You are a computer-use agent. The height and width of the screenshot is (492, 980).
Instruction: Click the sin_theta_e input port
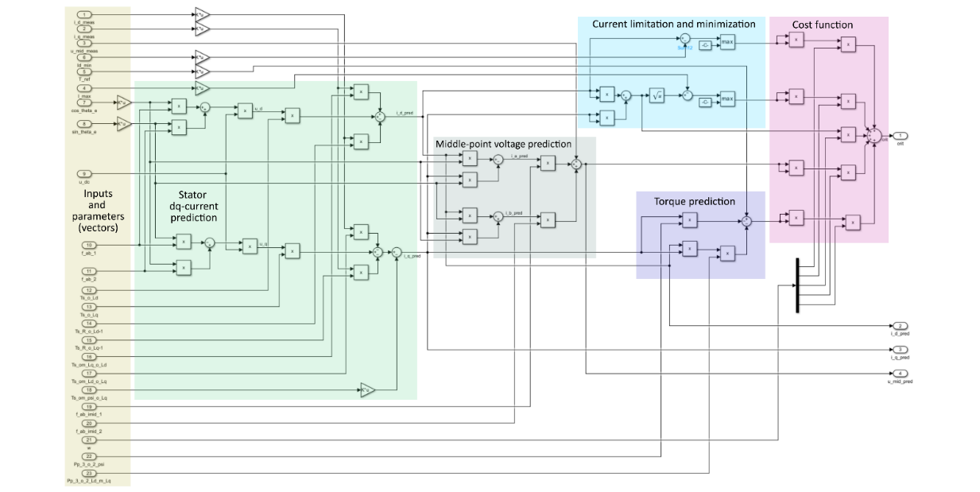click(86, 125)
